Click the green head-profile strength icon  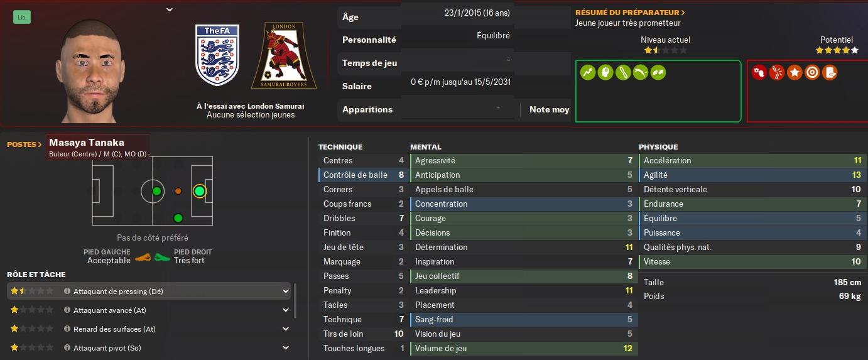605,72
